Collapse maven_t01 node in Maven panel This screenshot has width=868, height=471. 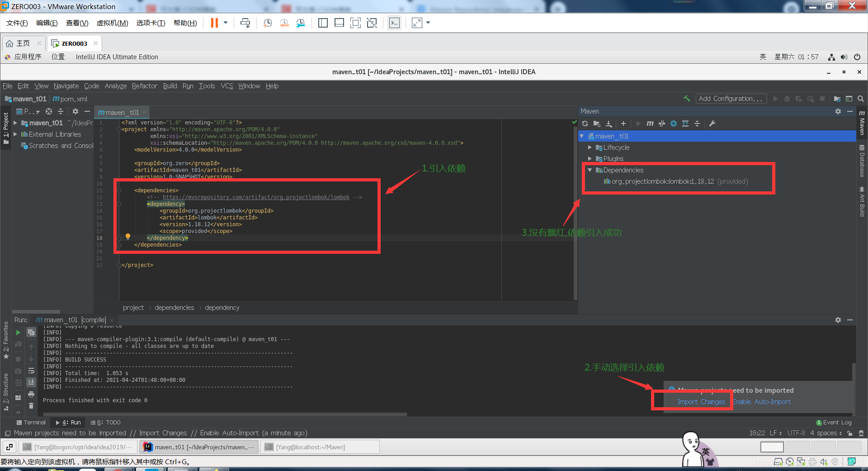click(582, 136)
